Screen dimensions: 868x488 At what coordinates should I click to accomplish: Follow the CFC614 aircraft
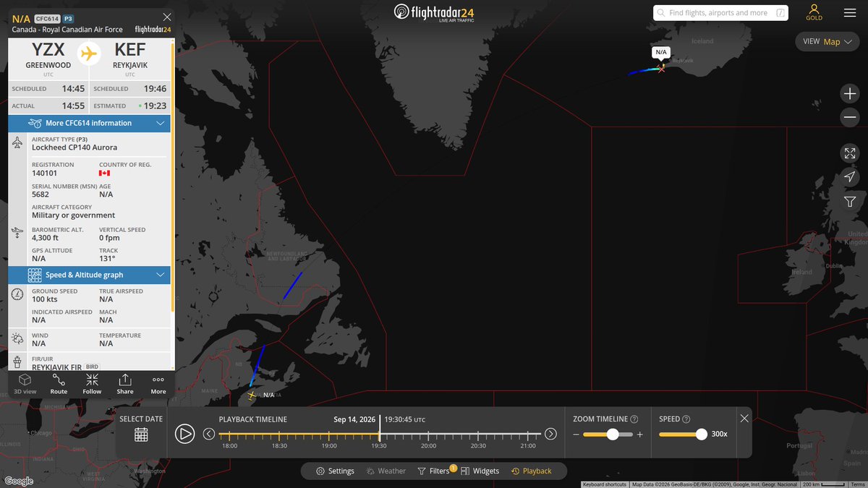pyautogui.click(x=92, y=383)
